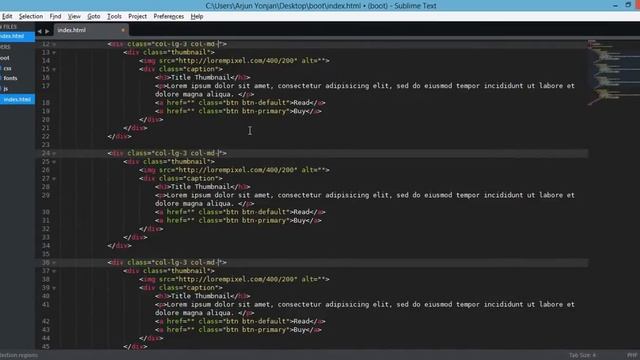Open the Goto menu

[93, 16]
